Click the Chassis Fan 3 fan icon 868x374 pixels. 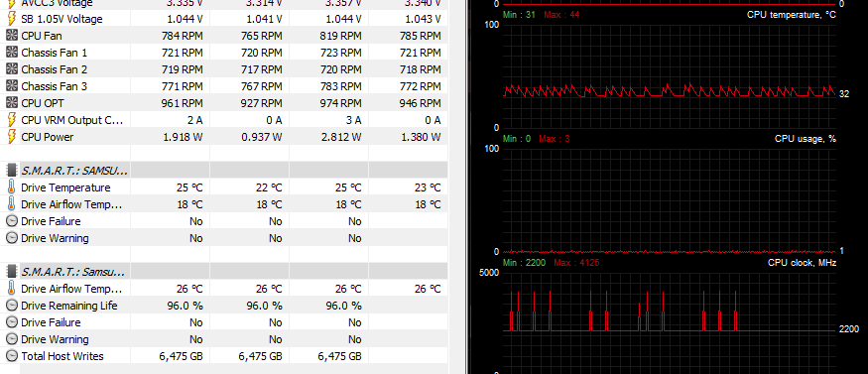click(x=11, y=86)
